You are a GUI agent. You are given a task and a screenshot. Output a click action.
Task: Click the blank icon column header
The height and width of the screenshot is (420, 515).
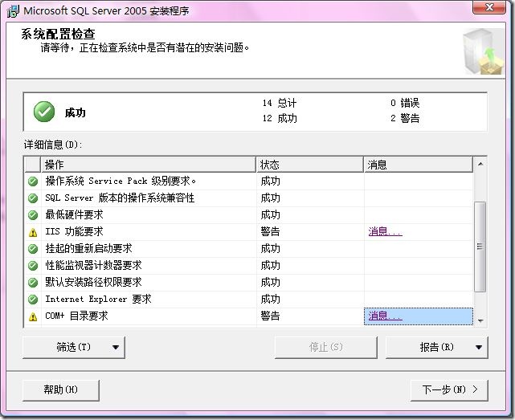tap(33, 165)
